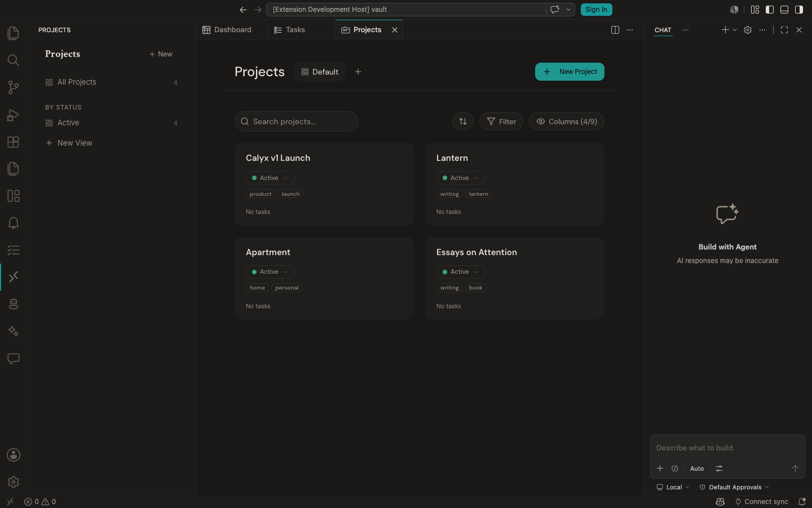
Task: Add view with plus beside Default
Action: (358, 72)
